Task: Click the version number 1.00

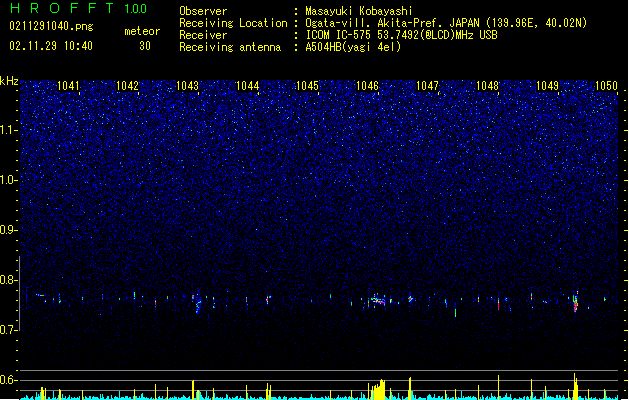Action: click(x=136, y=9)
